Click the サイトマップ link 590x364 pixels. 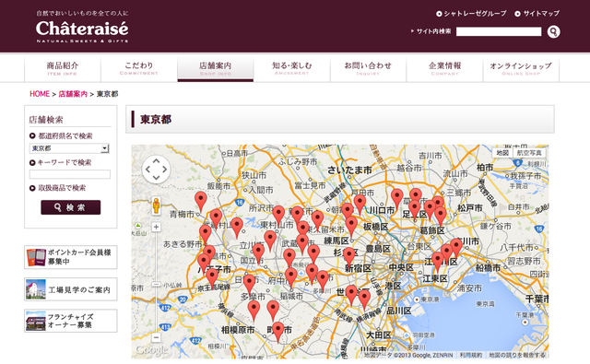537,14
